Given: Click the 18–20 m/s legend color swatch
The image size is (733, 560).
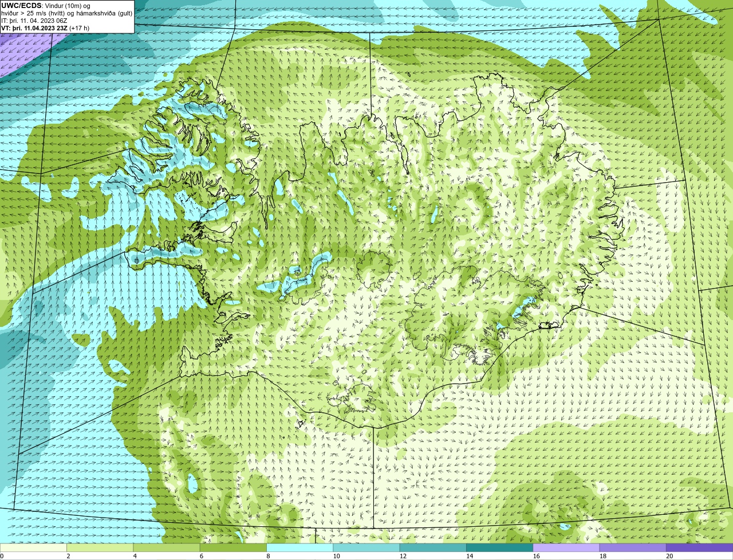Looking at the screenshot, I should click(633, 547).
